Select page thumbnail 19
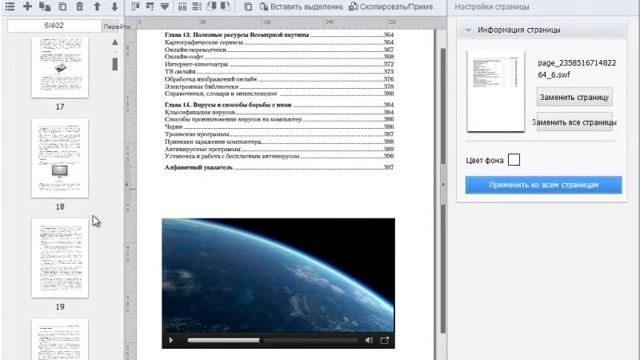 click(60, 258)
